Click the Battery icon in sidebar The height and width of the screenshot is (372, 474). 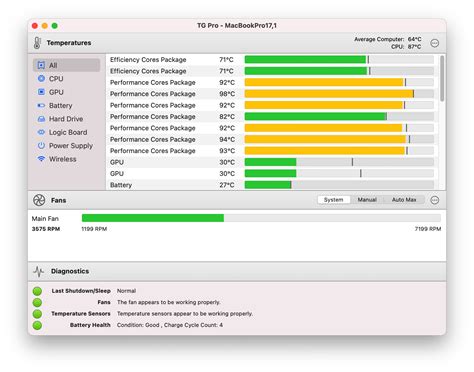coord(41,105)
